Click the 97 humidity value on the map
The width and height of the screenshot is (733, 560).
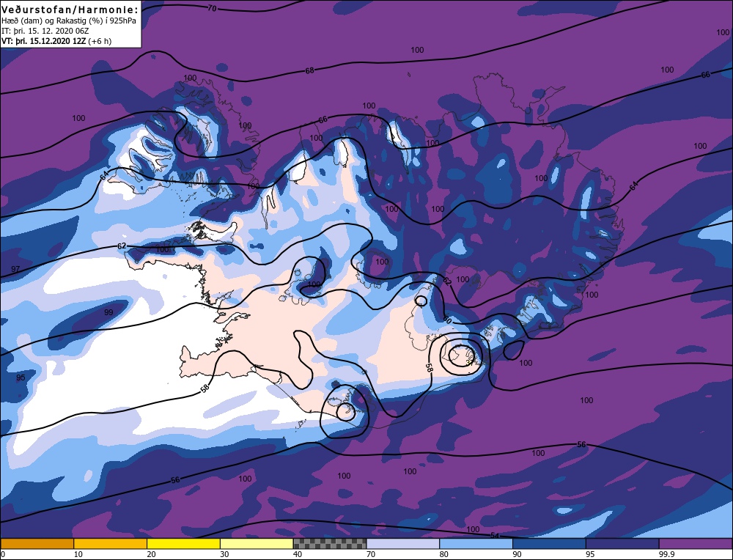click(x=15, y=269)
